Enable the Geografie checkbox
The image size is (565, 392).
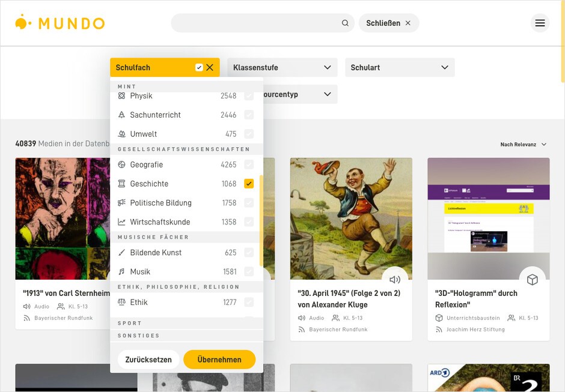coord(249,164)
